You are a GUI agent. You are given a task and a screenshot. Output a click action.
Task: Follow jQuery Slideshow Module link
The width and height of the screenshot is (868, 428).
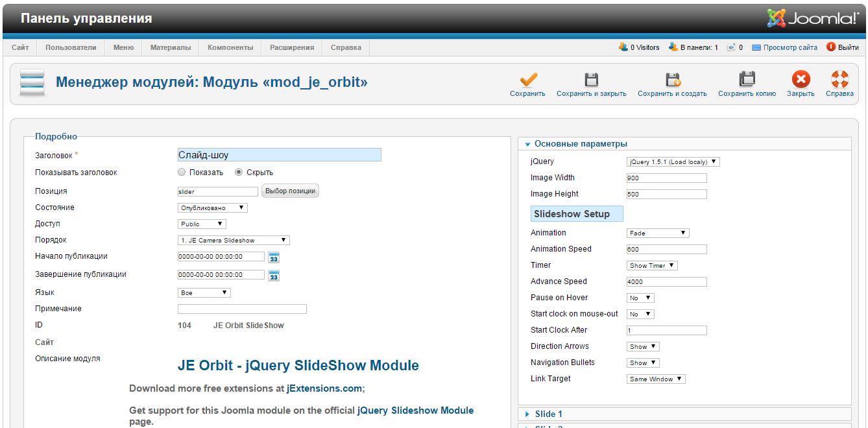(x=415, y=410)
